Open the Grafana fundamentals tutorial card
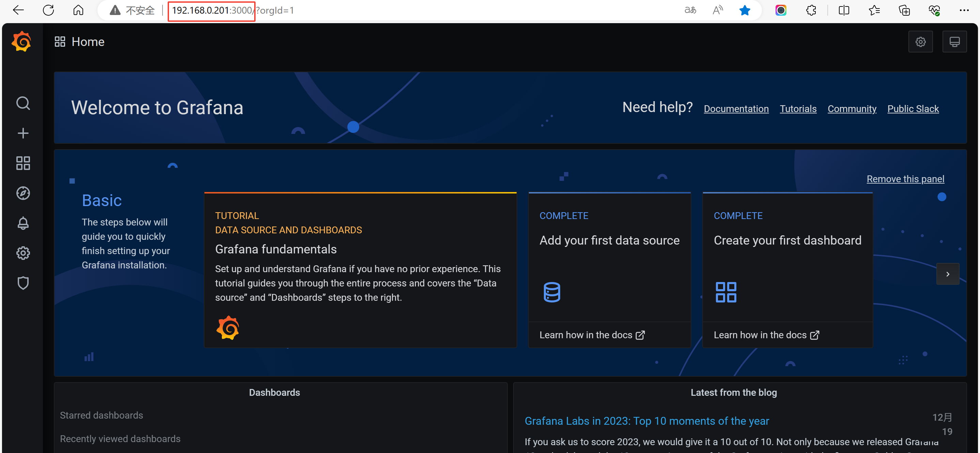Image resolution: width=980 pixels, height=453 pixels. click(360, 270)
